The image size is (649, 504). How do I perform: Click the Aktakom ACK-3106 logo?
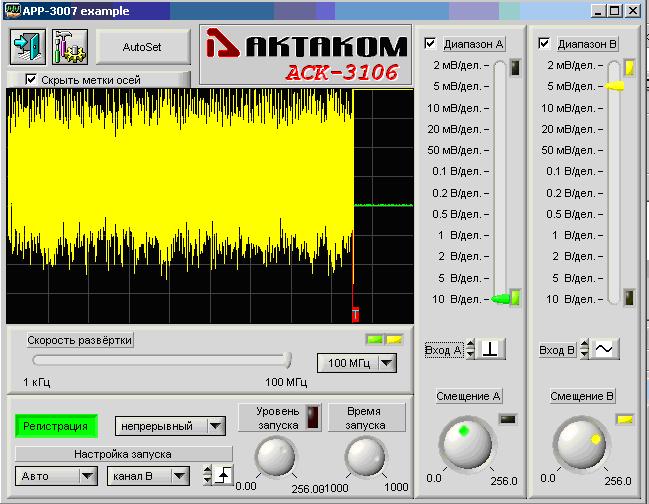(306, 57)
